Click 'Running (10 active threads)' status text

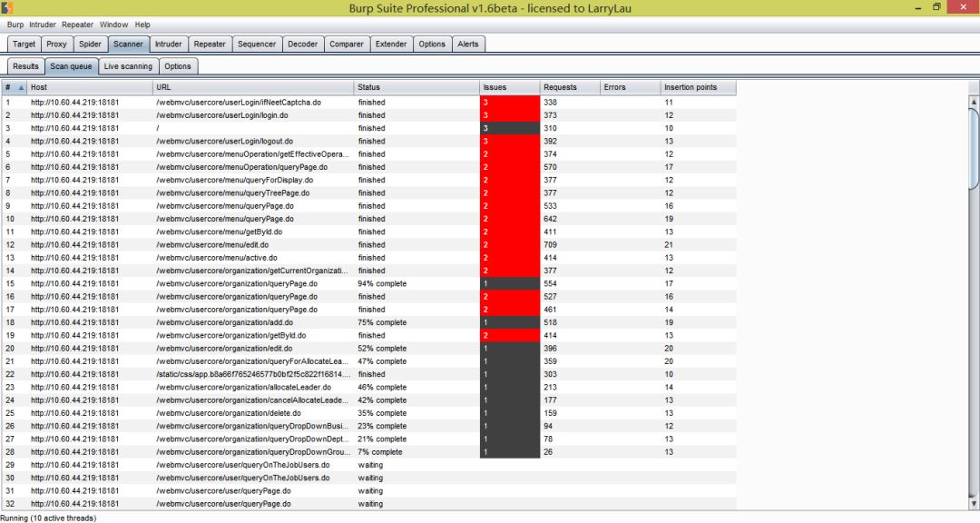click(48, 518)
